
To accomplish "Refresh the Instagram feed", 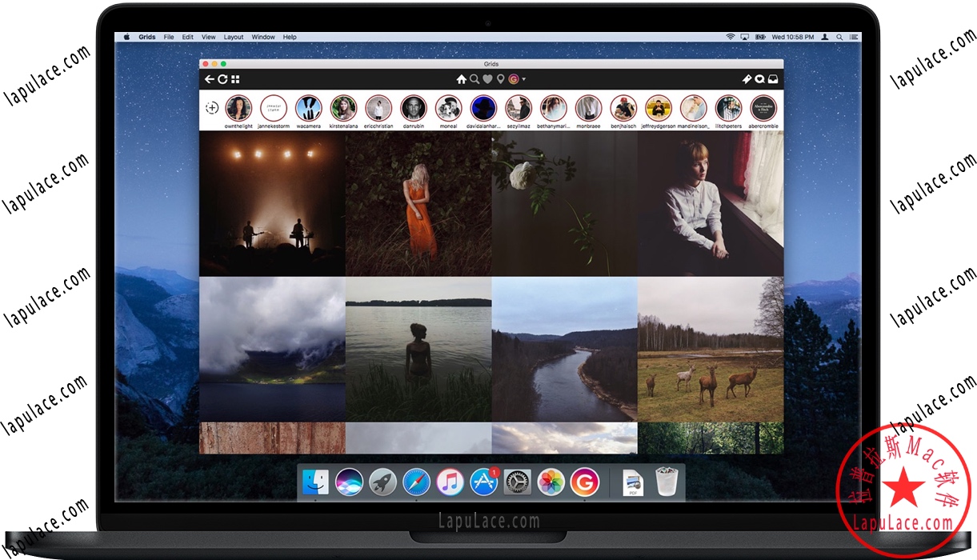I will point(223,79).
